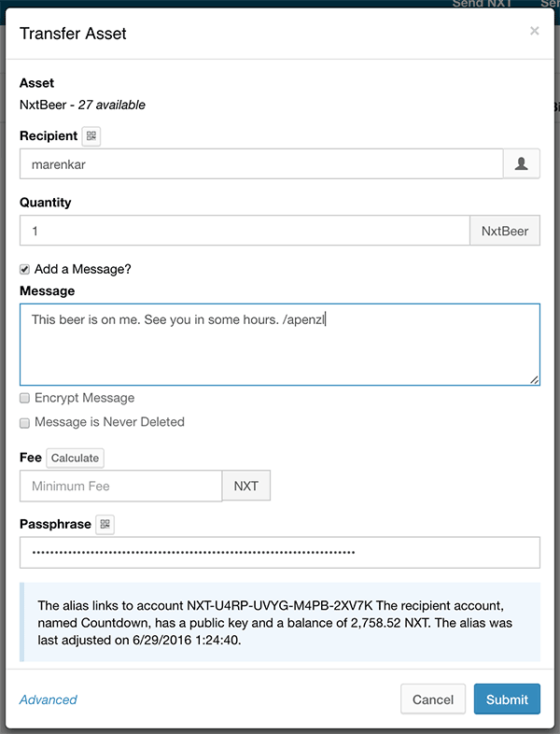Scan QR code for Passphrase
The image size is (560, 734).
tap(105, 524)
